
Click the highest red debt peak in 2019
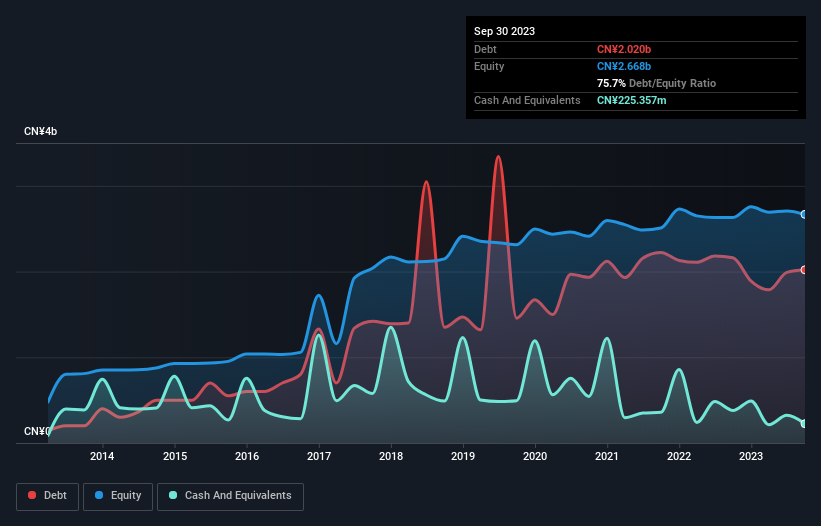pyautogui.click(x=498, y=156)
